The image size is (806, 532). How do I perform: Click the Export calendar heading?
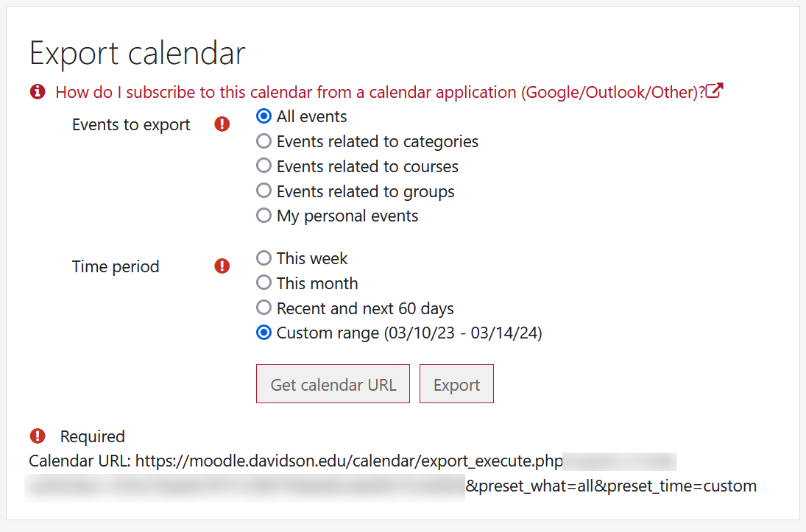coord(138,54)
